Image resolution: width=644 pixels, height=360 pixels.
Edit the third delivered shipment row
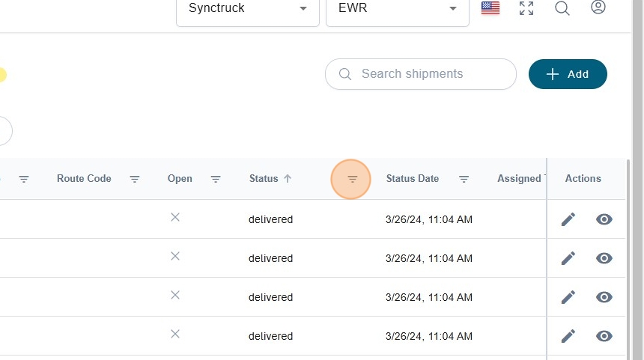tap(568, 297)
